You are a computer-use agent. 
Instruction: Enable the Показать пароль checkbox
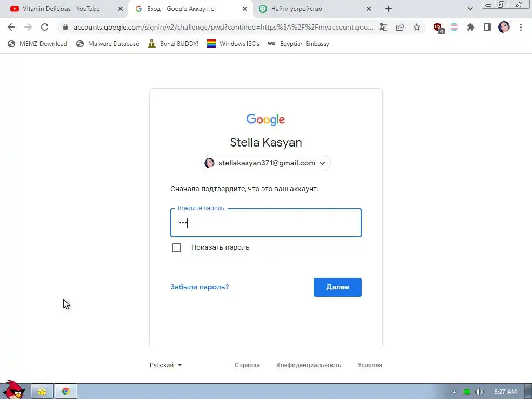click(x=177, y=248)
